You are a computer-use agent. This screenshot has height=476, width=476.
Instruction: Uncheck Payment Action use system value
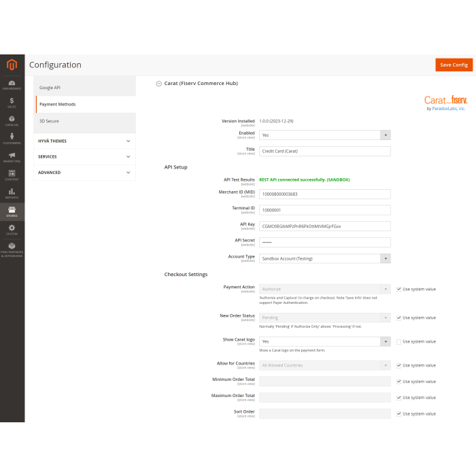[398, 289]
